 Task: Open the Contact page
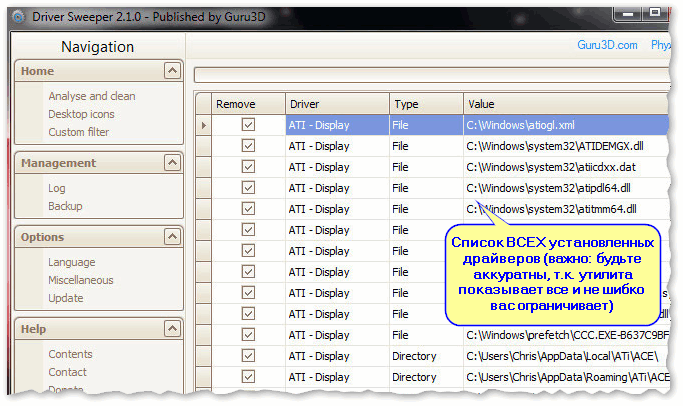[x=68, y=372]
